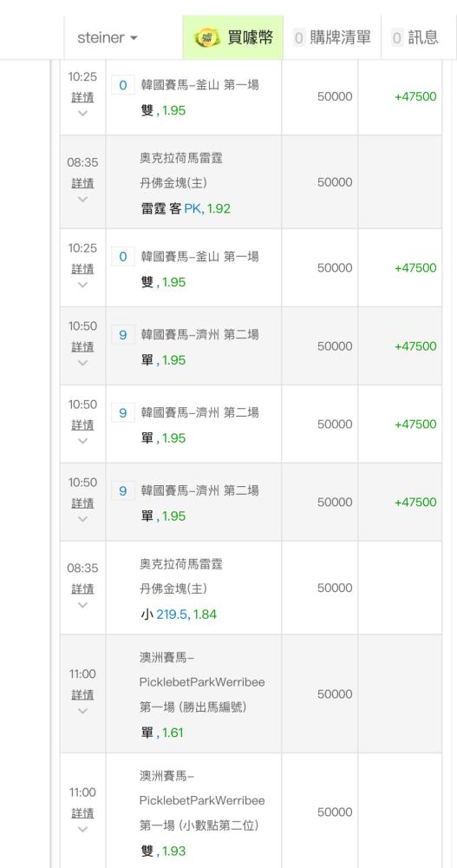Expand chevron below 11:00 勝出馬編號 row details

point(82,710)
